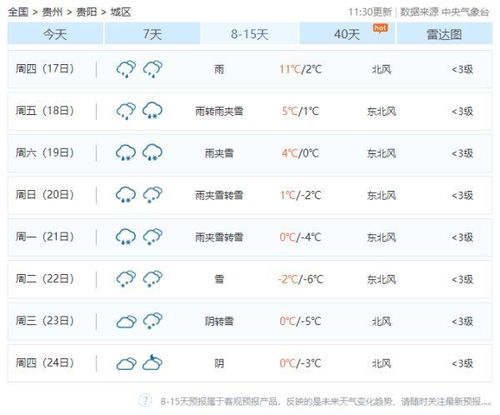Click the 11℃/2℃ temperature value
The width and height of the screenshot is (500, 415).
click(x=301, y=69)
